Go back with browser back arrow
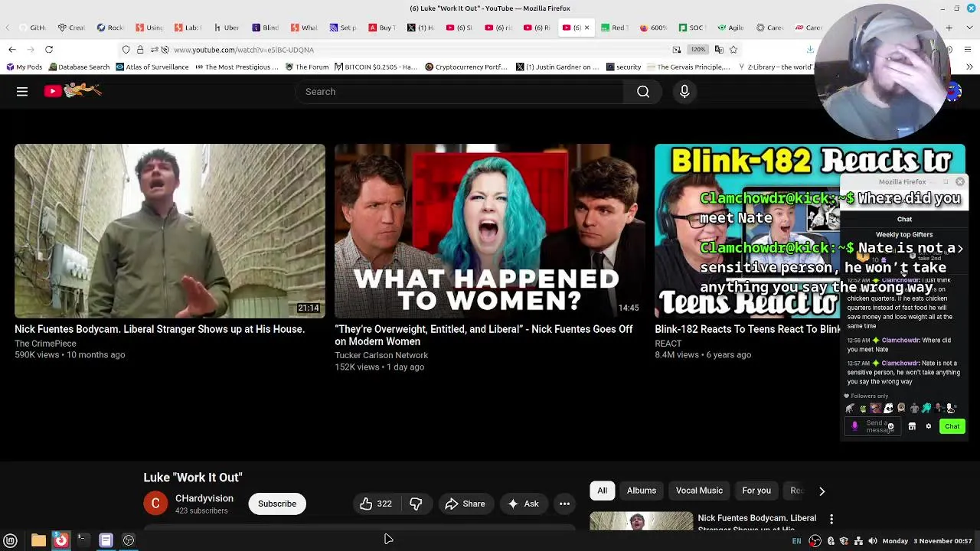Image resolution: width=980 pixels, height=551 pixels. coord(12,50)
